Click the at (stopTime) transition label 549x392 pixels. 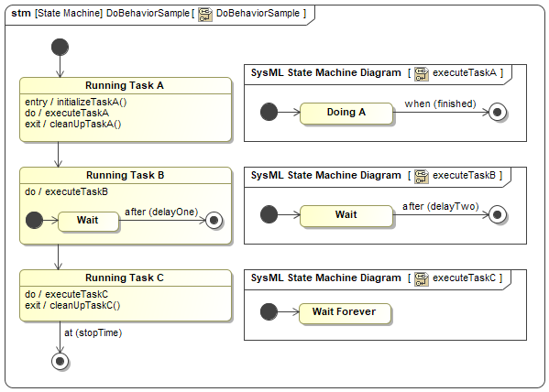(93, 332)
